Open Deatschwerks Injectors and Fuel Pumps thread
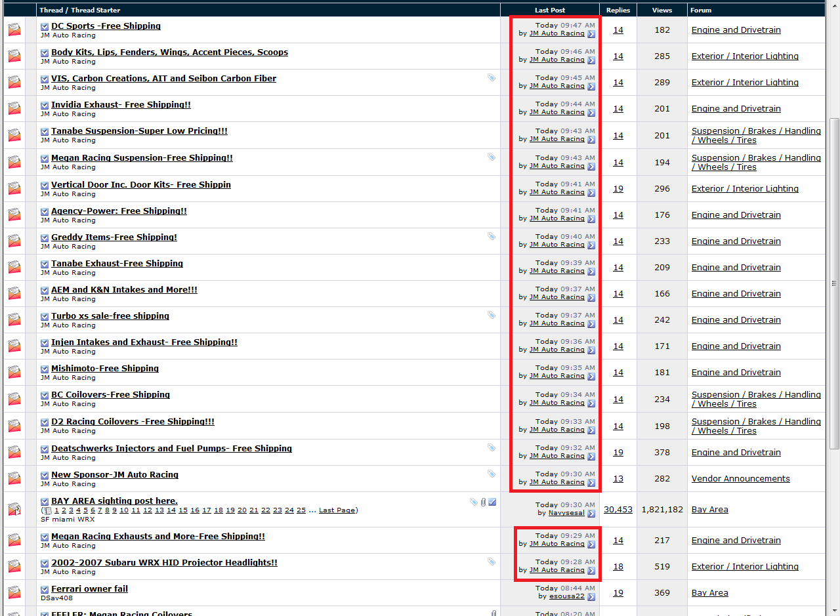Screen dimensions: 840x616 tap(171, 449)
